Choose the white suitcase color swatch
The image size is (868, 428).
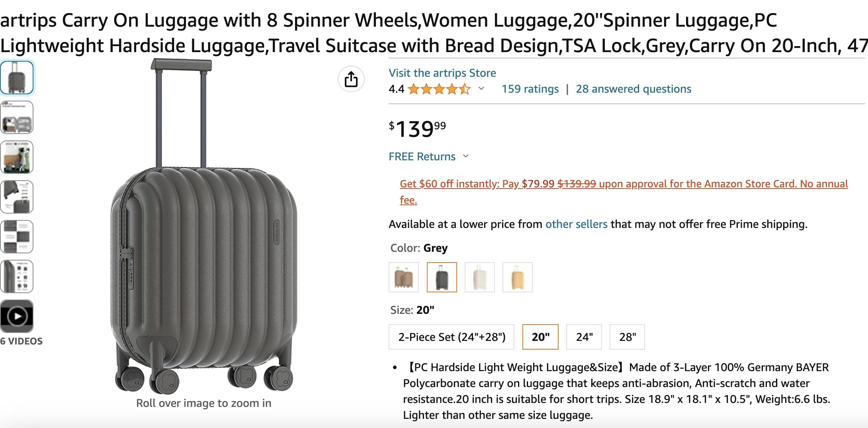479,277
